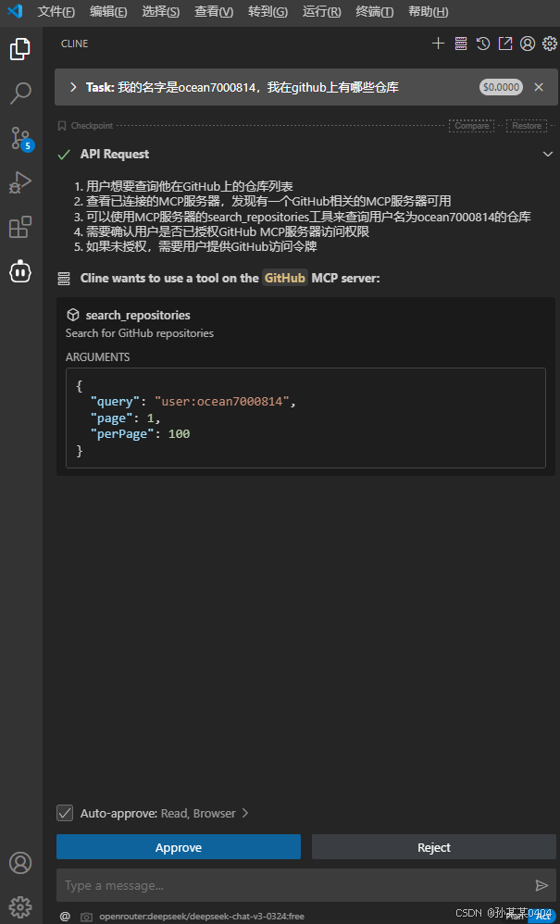This screenshot has height=924, width=560.
Task: Click the send message arrow icon
Action: [541, 885]
